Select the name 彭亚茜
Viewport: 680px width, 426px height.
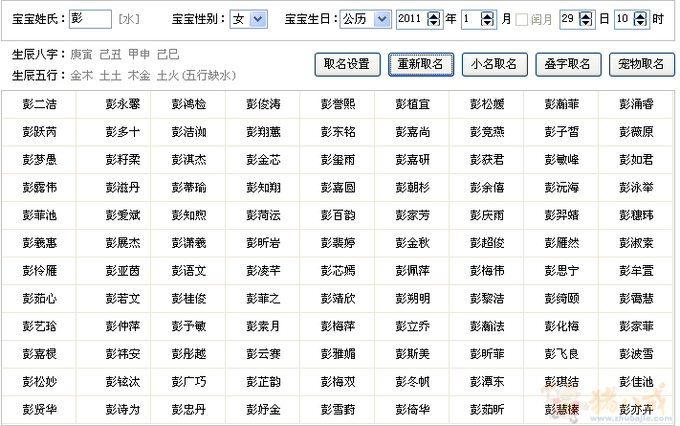tap(123, 271)
